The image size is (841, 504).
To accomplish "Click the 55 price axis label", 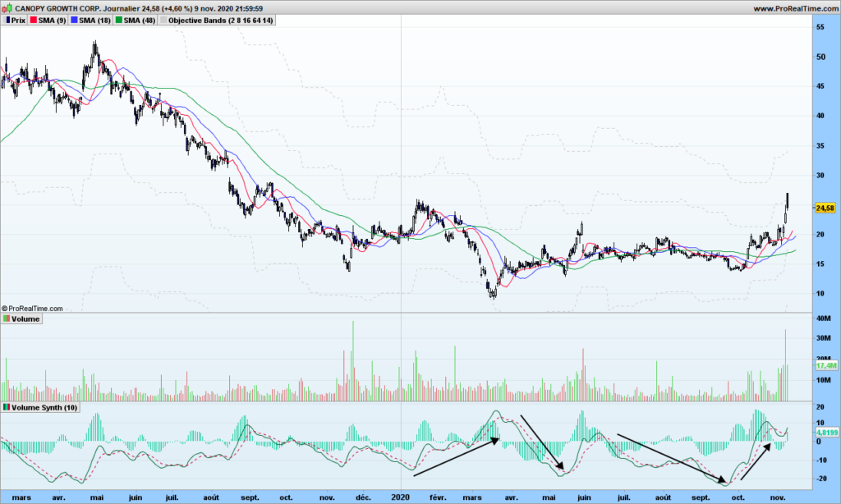I will click(x=820, y=27).
